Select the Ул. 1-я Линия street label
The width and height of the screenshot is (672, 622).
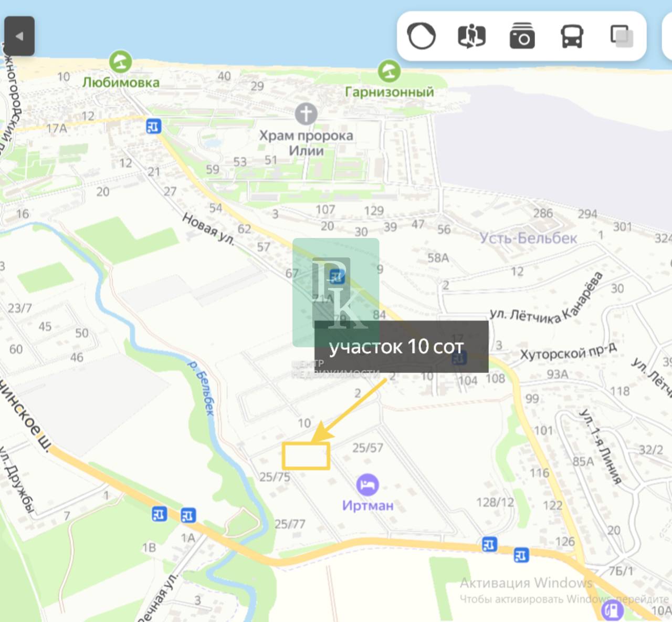601,446
